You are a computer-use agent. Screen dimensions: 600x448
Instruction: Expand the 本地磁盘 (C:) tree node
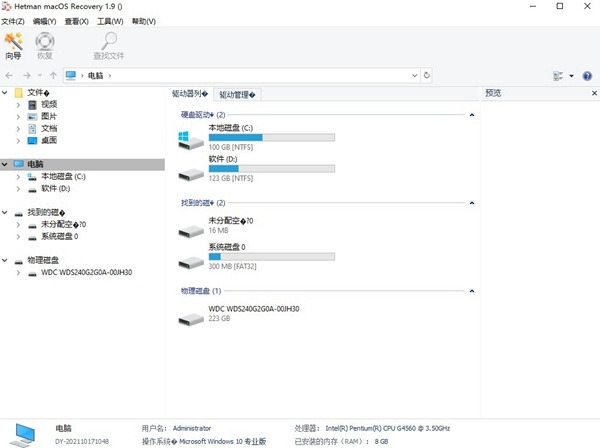(18, 176)
